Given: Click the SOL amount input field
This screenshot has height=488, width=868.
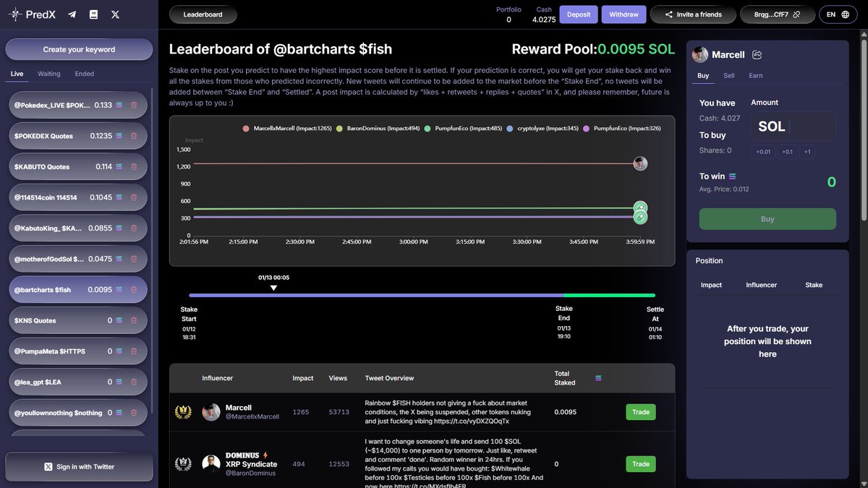Looking at the screenshot, I should pos(793,127).
